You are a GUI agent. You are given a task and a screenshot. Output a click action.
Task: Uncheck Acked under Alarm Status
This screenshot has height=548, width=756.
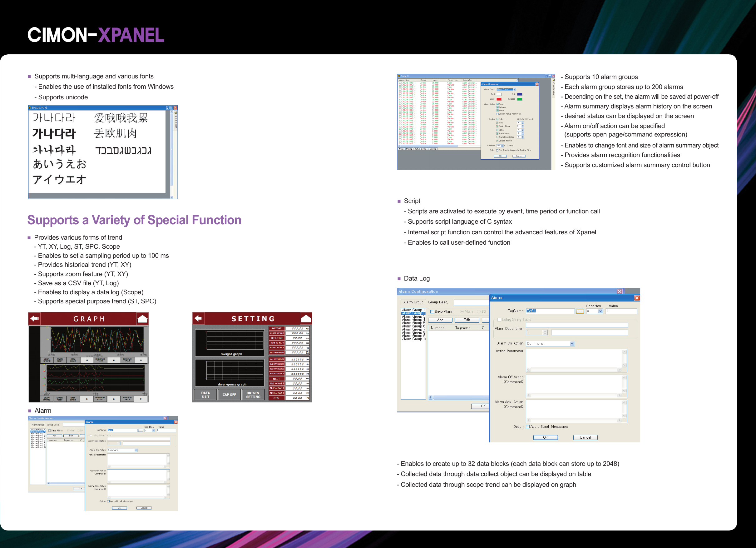coord(498,111)
